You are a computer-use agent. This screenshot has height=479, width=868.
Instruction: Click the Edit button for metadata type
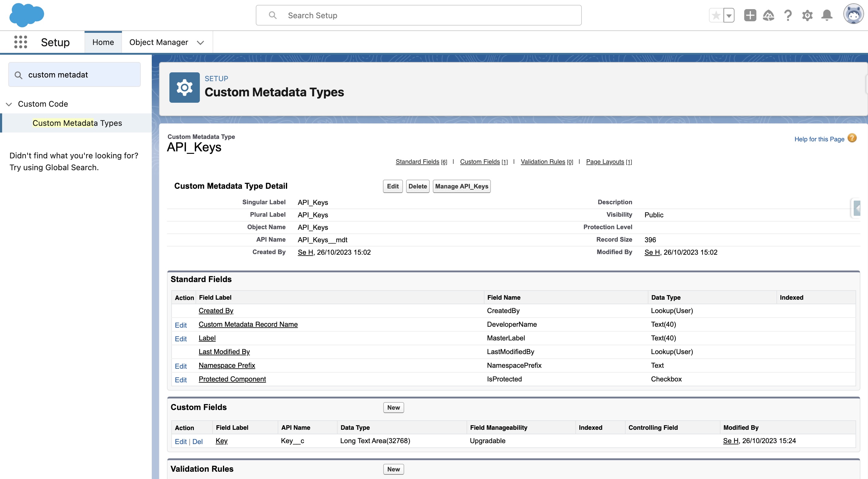[x=393, y=186]
